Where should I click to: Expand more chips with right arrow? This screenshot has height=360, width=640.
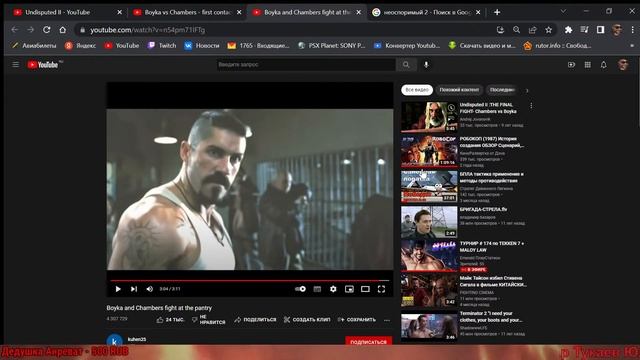coord(527,90)
